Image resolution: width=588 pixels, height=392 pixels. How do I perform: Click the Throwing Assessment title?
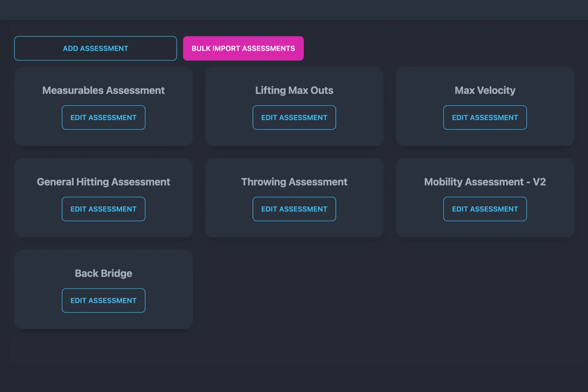(294, 182)
